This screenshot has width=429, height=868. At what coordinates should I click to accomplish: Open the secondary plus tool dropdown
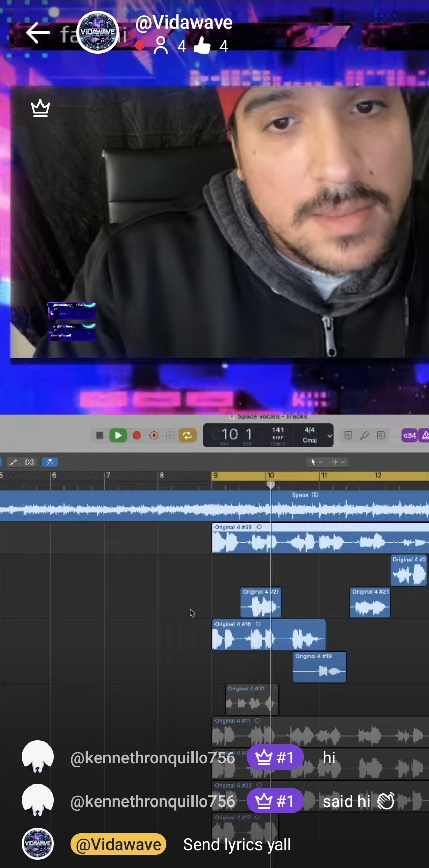click(x=338, y=462)
